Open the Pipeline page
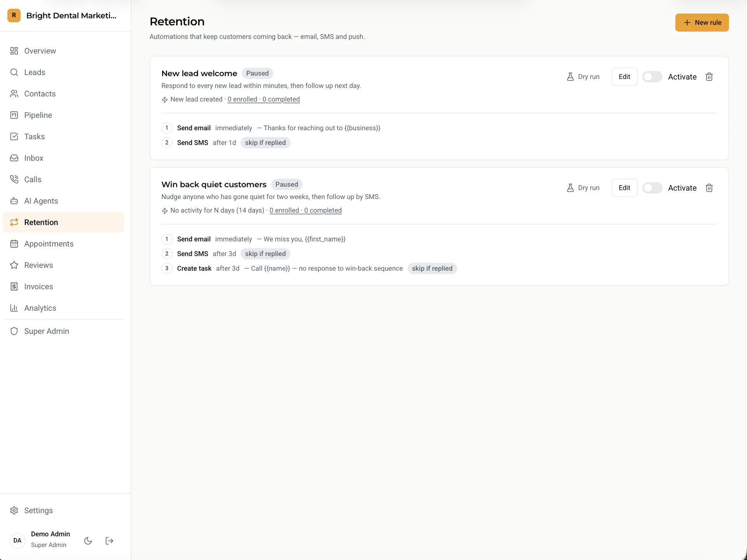The height and width of the screenshot is (560, 747). coord(63,115)
